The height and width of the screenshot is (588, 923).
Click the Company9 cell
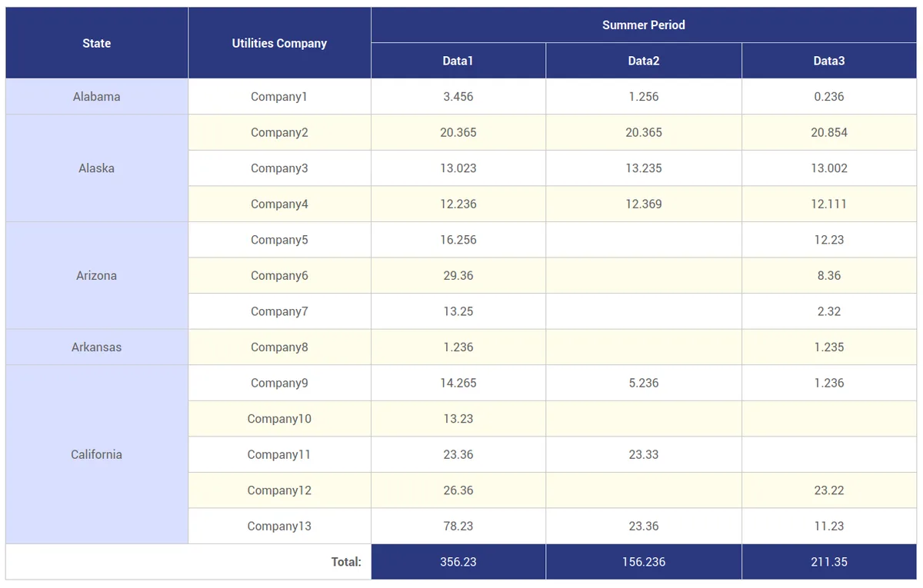point(279,383)
